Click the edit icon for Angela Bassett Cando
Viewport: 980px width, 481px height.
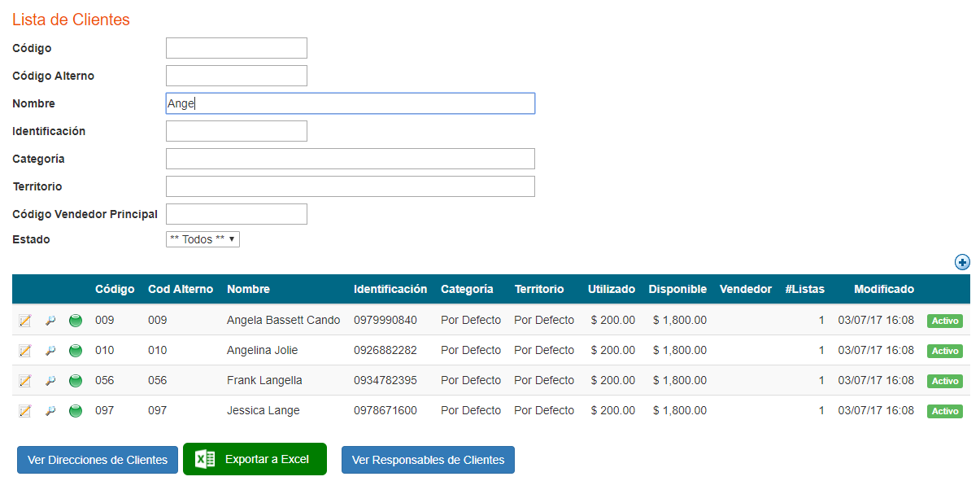[x=24, y=321]
